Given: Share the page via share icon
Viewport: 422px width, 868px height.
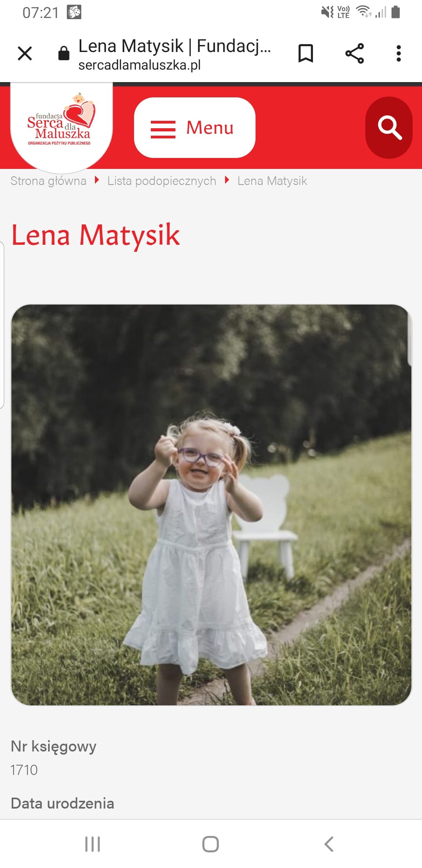Looking at the screenshot, I should (354, 54).
